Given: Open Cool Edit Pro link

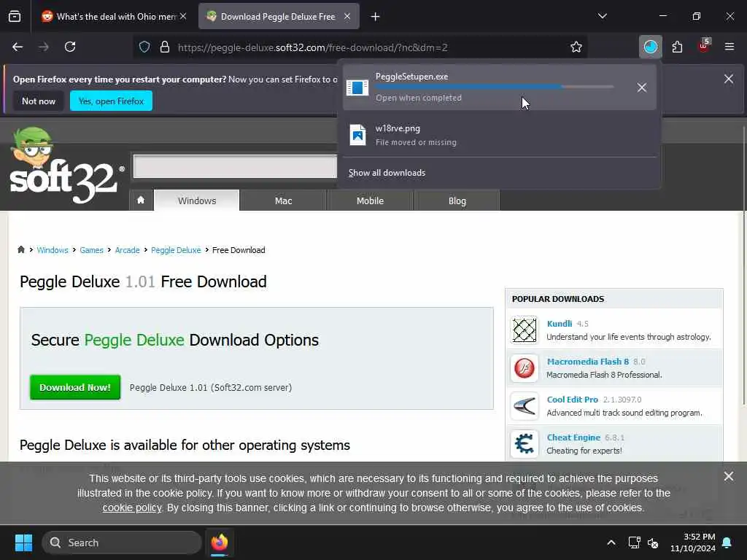Looking at the screenshot, I should pyautogui.click(x=572, y=400).
